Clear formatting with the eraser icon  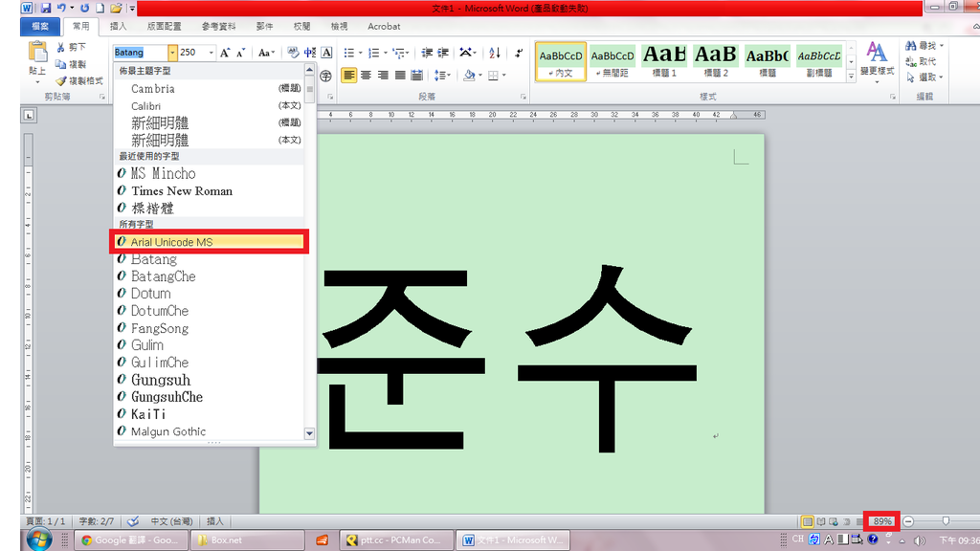pyautogui.click(x=293, y=53)
